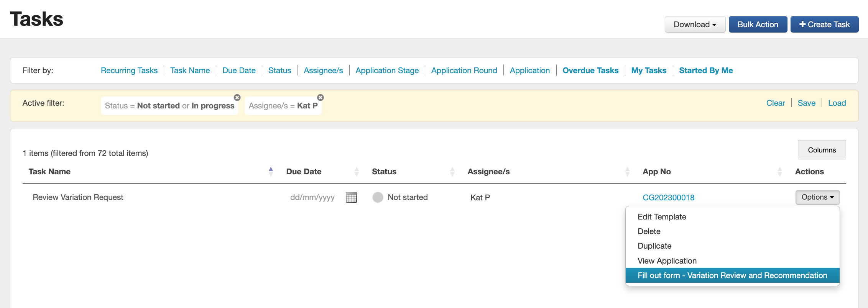
Task: Sort by App No column arrows
Action: (779, 172)
